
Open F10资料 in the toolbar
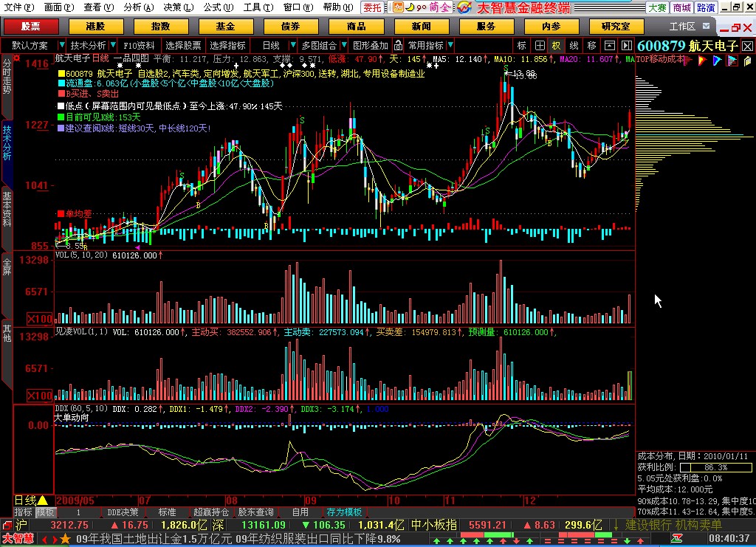pos(139,45)
